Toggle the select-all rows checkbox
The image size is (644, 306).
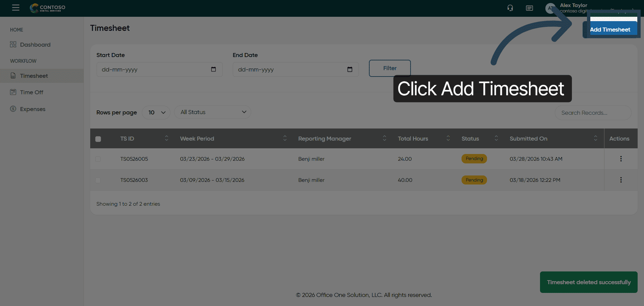[x=98, y=139]
